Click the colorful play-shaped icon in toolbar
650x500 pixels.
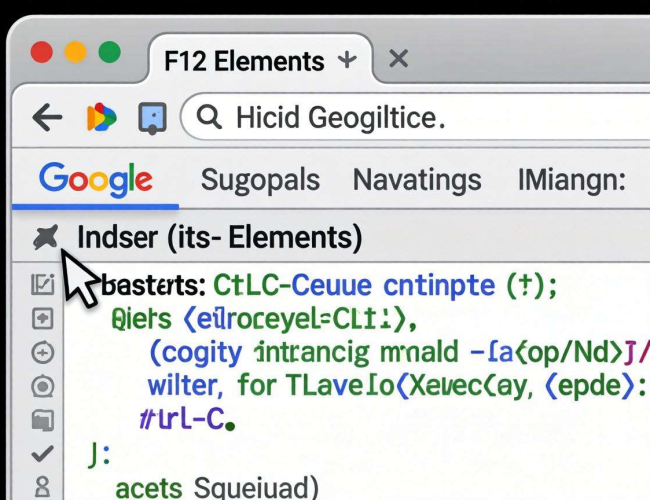[x=101, y=118]
